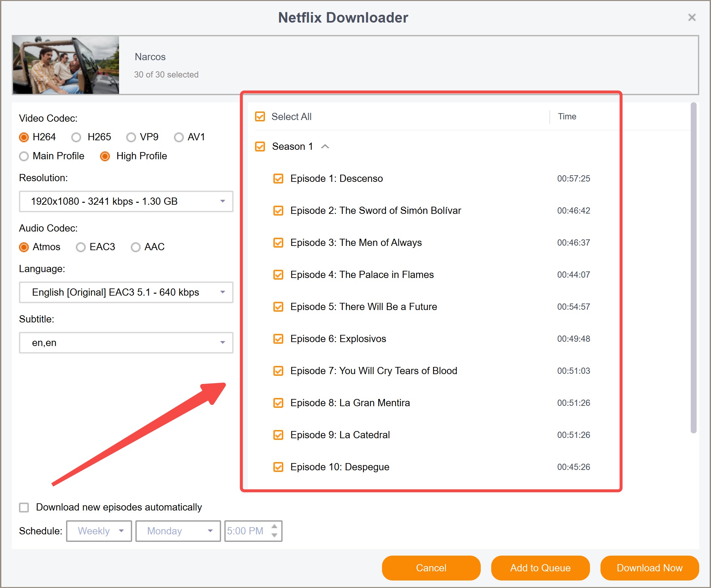
Task: Collapse Season 1 with the chevron
Action: [x=325, y=147]
